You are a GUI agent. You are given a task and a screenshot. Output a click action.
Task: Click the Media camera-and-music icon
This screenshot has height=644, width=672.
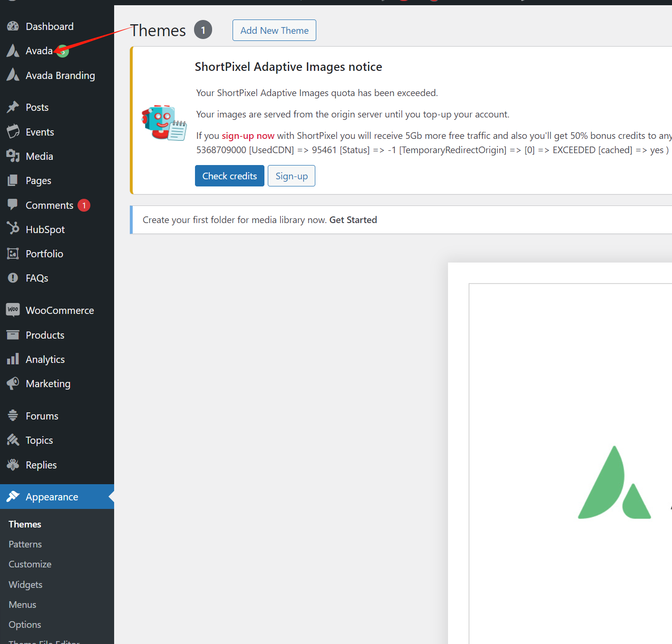[13, 156]
